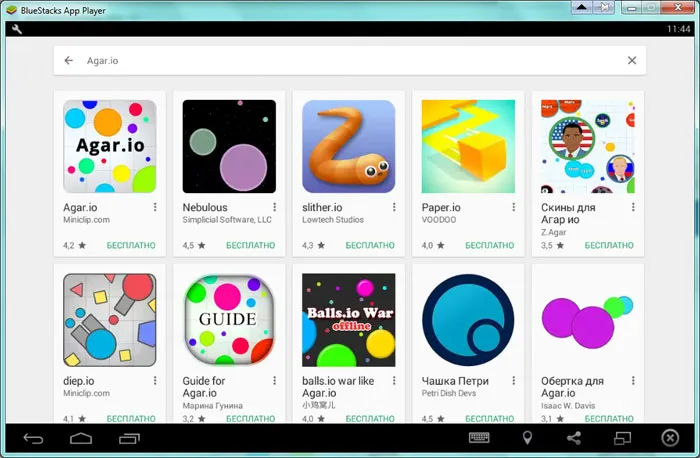The height and width of the screenshot is (458, 700).
Task: Click the Agar.io search input field
Action: click(x=340, y=61)
